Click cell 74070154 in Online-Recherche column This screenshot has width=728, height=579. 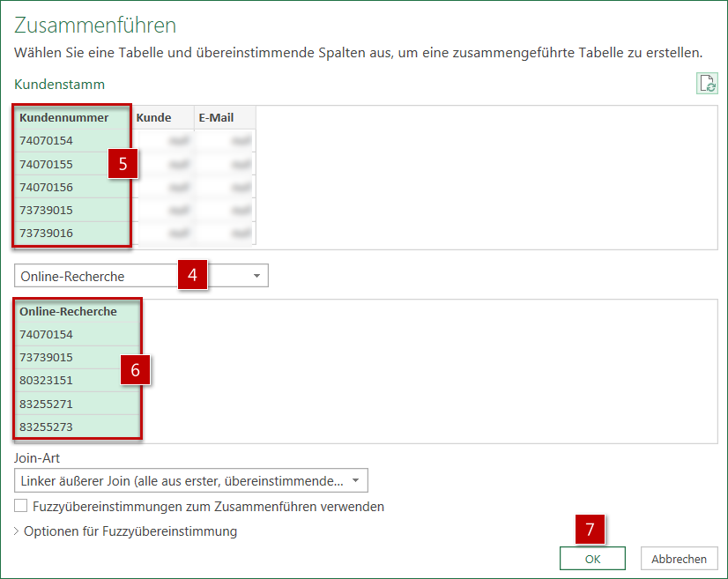click(78, 334)
